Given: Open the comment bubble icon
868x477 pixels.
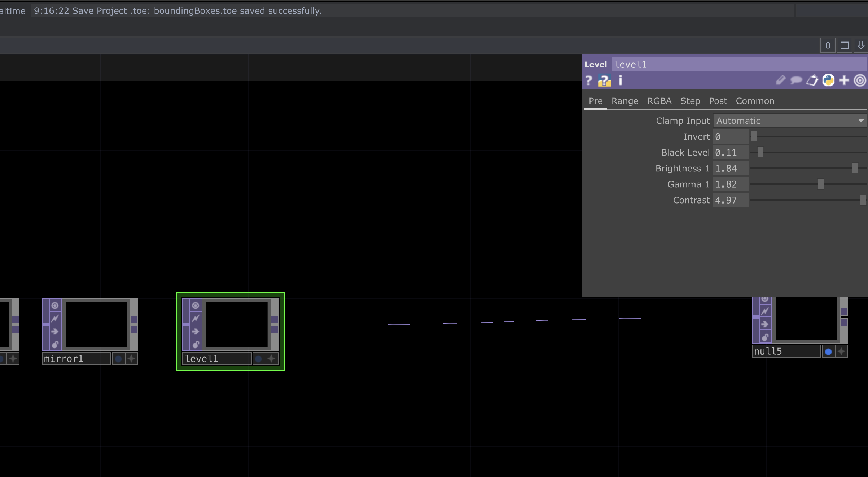Looking at the screenshot, I should [x=796, y=80].
